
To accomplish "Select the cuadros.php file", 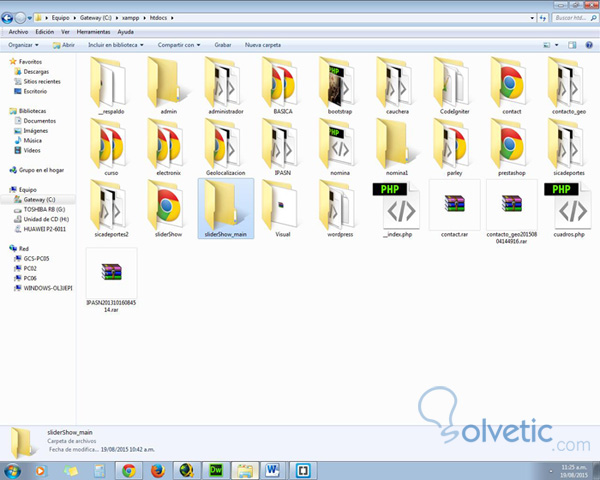I will tap(569, 208).
